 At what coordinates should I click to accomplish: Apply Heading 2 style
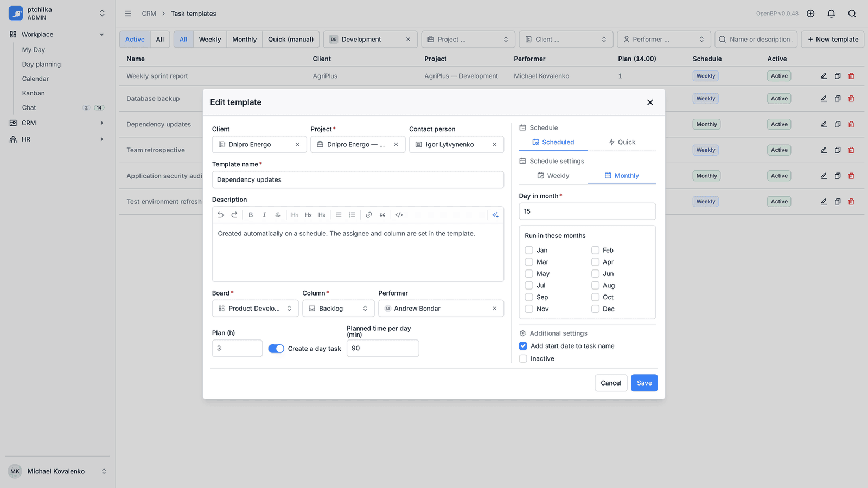tap(308, 215)
